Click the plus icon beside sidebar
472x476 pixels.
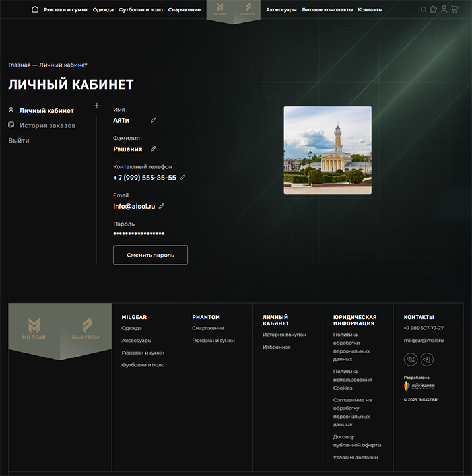click(96, 106)
